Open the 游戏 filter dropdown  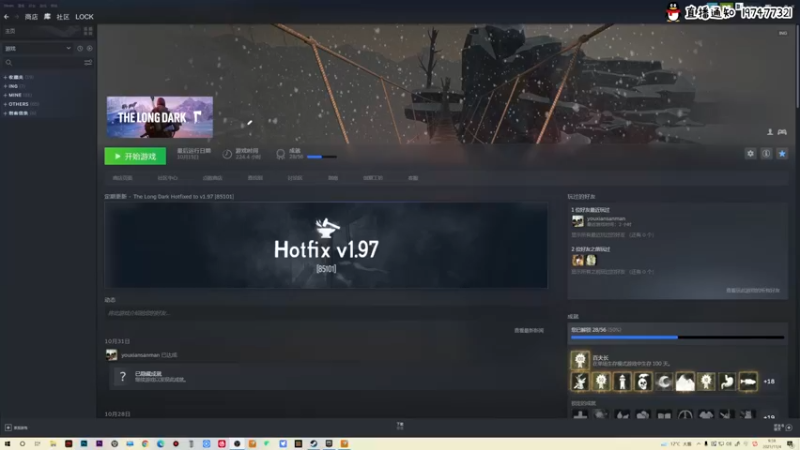38,48
